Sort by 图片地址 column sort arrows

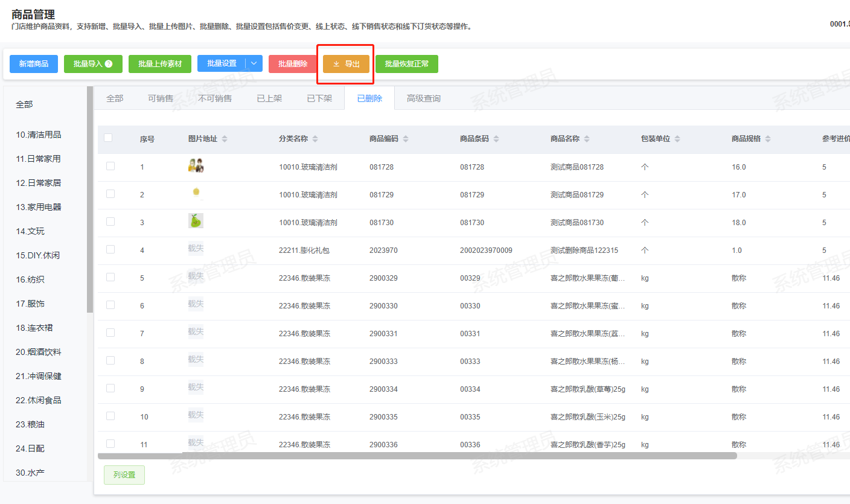coord(225,139)
